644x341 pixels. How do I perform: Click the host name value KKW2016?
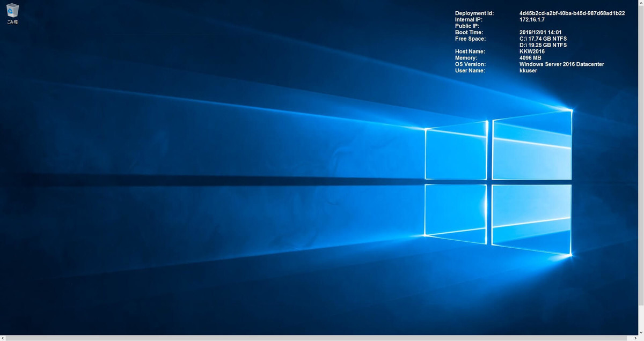532,52
